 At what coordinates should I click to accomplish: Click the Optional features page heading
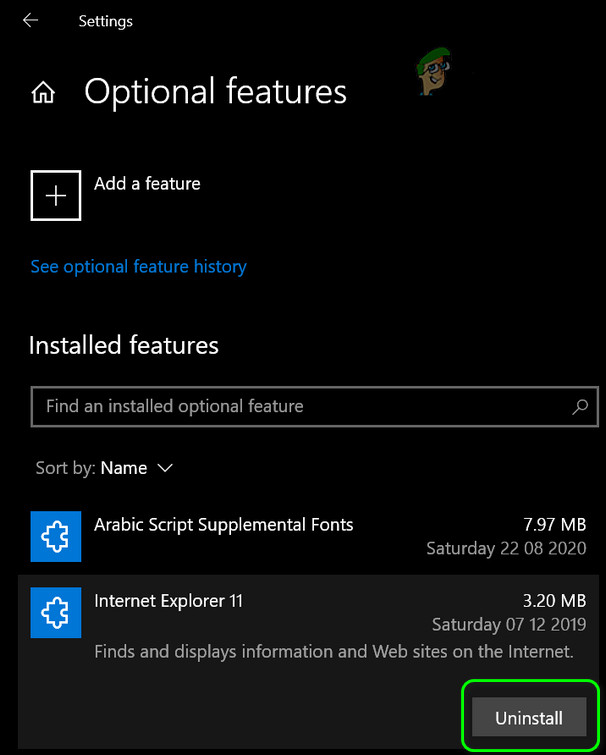point(215,92)
